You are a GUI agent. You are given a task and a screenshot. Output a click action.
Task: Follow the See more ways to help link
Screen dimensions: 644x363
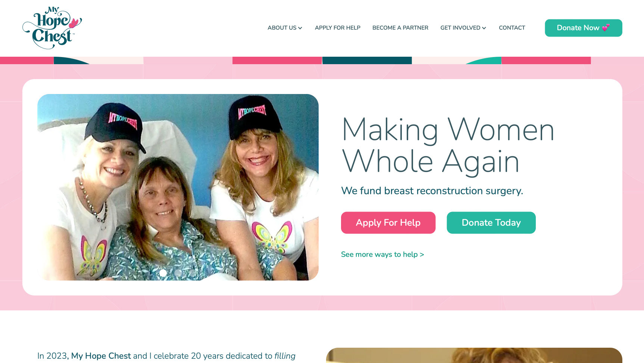[382, 254]
